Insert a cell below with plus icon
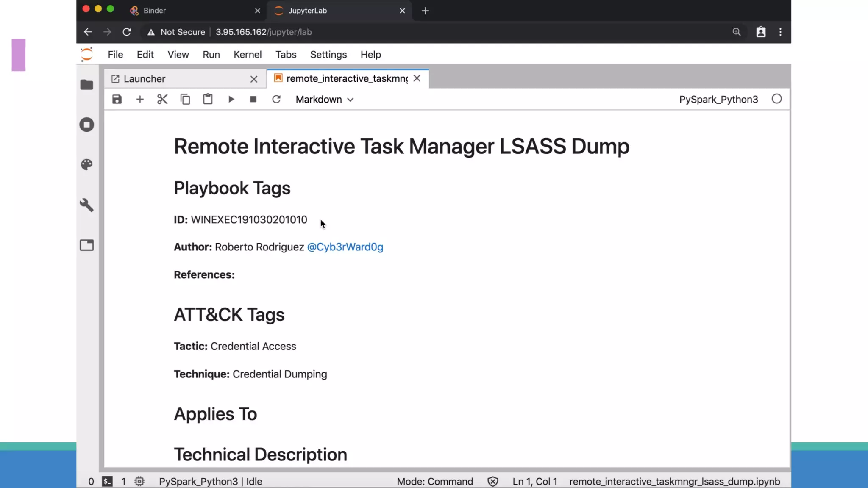Screen dimensions: 868x488 [140, 99]
